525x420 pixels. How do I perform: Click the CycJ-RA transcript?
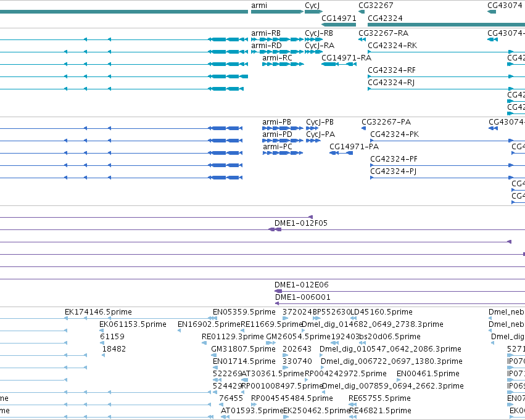click(314, 52)
